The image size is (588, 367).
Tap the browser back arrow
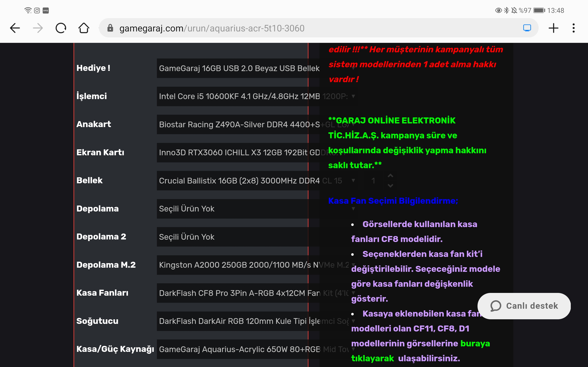[x=15, y=28]
